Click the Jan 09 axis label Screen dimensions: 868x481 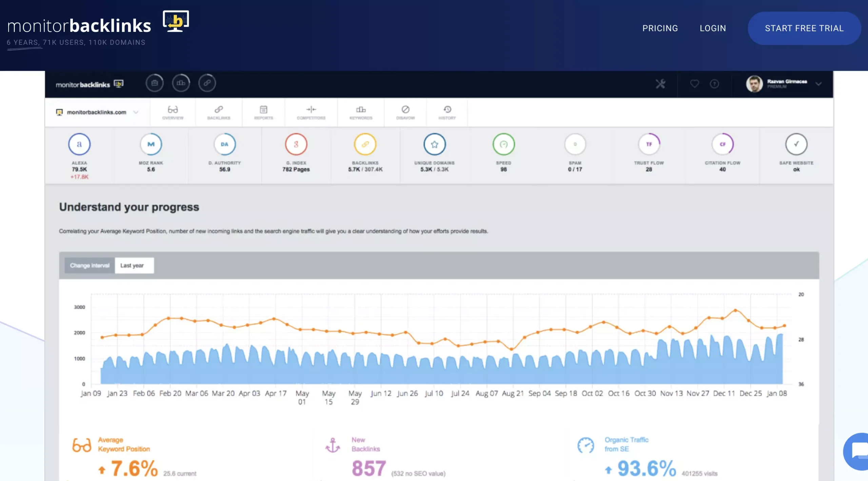[91, 393]
